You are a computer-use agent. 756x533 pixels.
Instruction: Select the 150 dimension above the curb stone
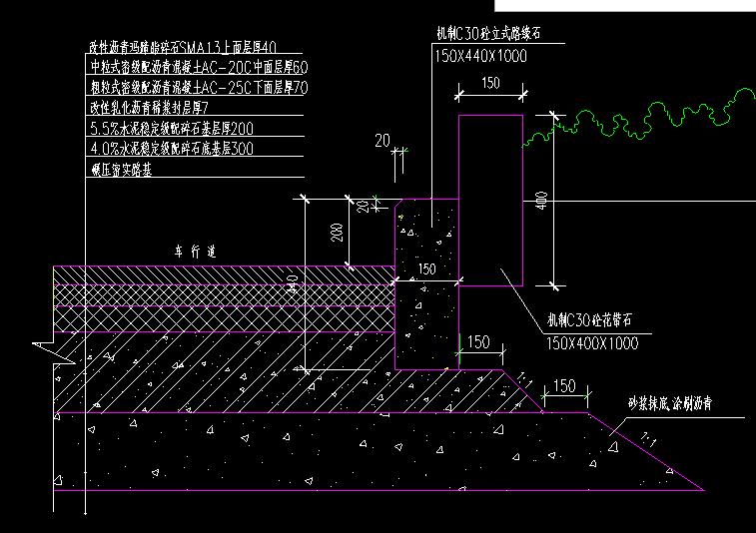tap(489, 84)
